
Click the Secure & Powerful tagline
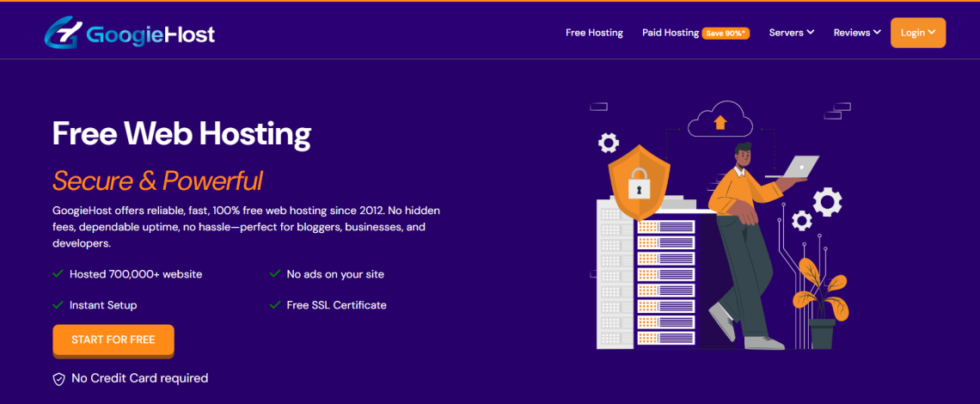click(x=157, y=181)
